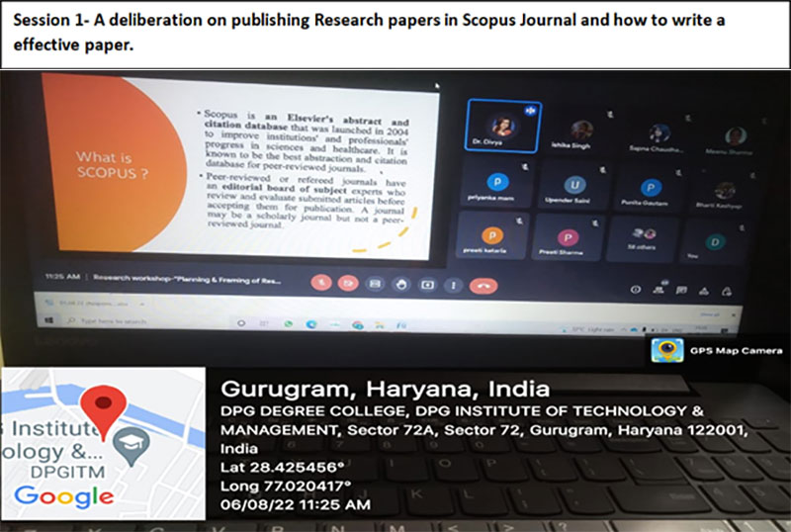Viewport: 791px width, 532px height.
Task: Select your own 'You' tile
Action: coord(714,243)
